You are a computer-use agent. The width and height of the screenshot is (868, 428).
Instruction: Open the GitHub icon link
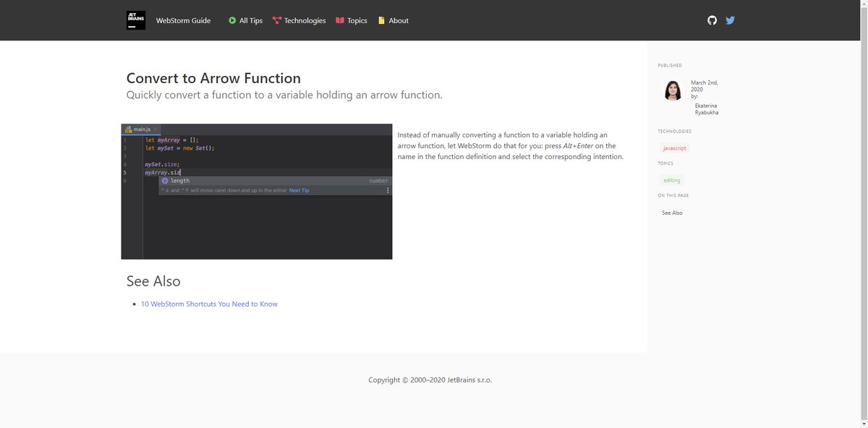point(712,20)
